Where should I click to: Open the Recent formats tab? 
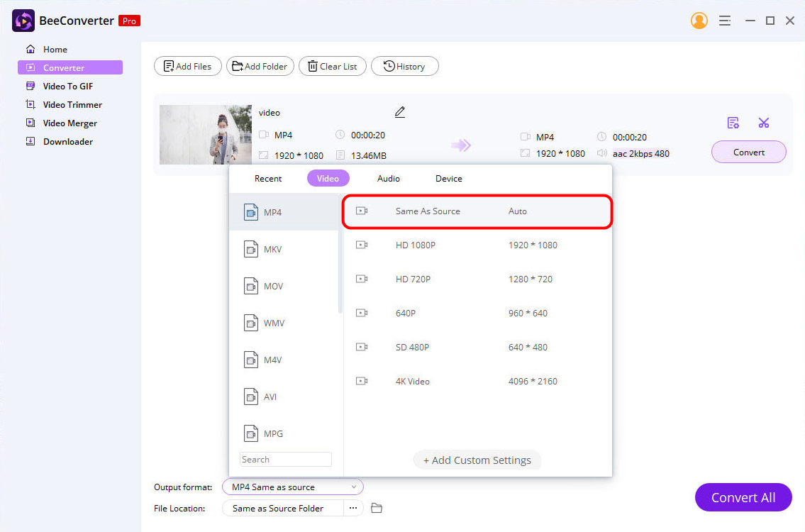(267, 178)
